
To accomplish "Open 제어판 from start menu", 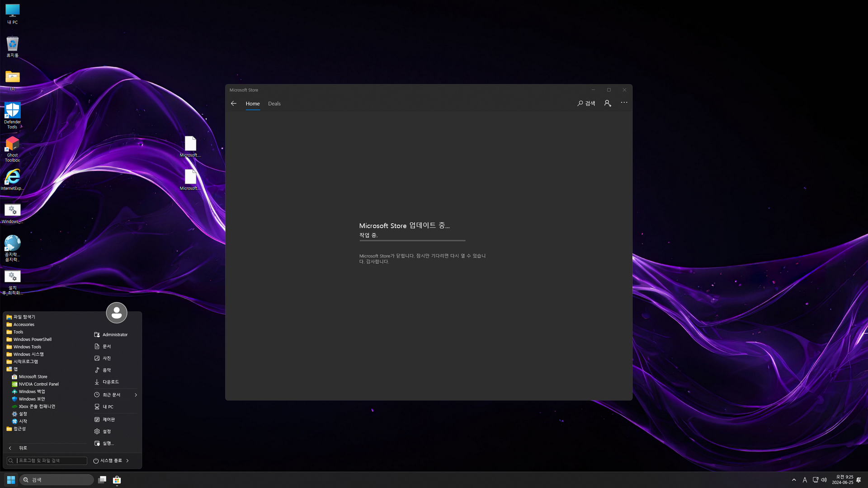I will (108, 419).
